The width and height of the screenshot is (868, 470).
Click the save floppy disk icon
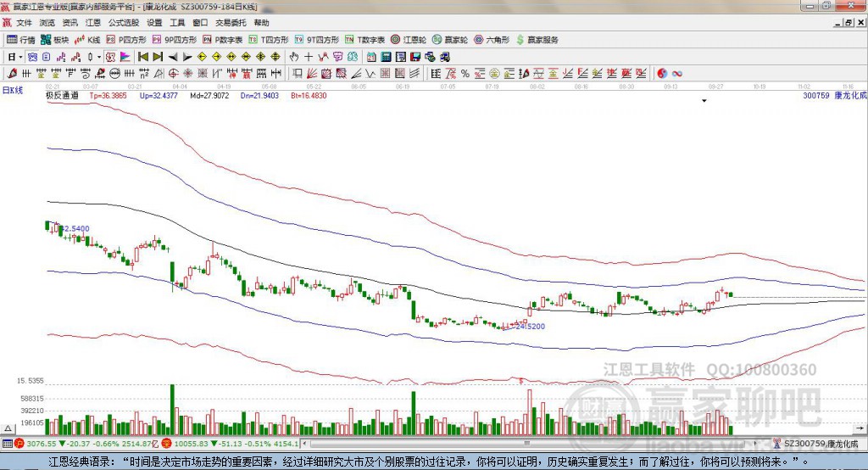pyautogui.click(x=415, y=57)
